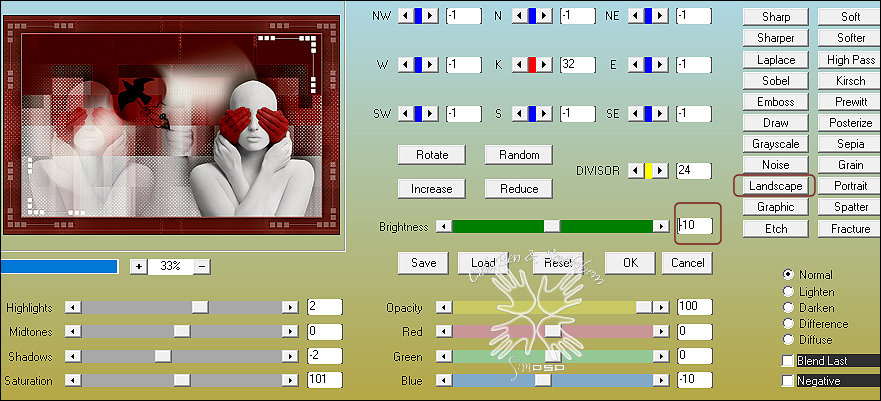Enable the Blend Last checkbox

pyautogui.click(x=789, y=360)
